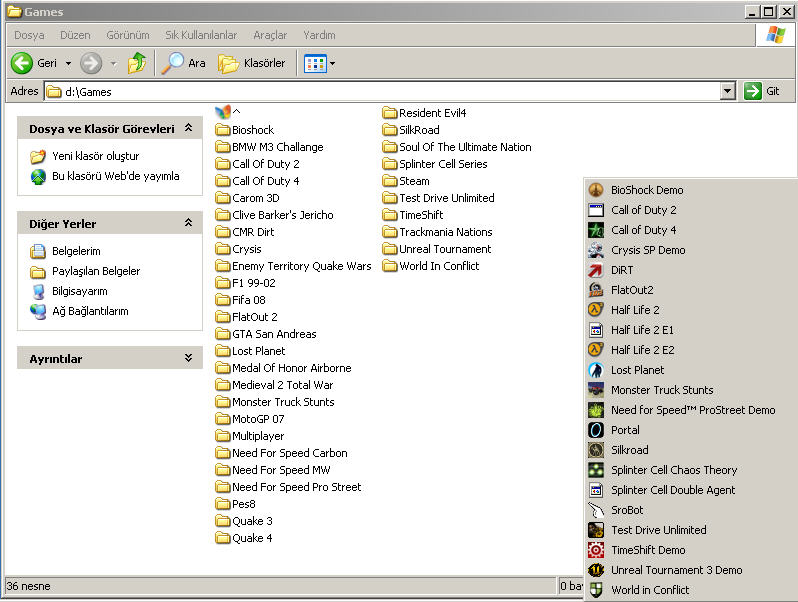Select the Steam folder
Viewport: 798px width, 602px height.
(406, 181)
